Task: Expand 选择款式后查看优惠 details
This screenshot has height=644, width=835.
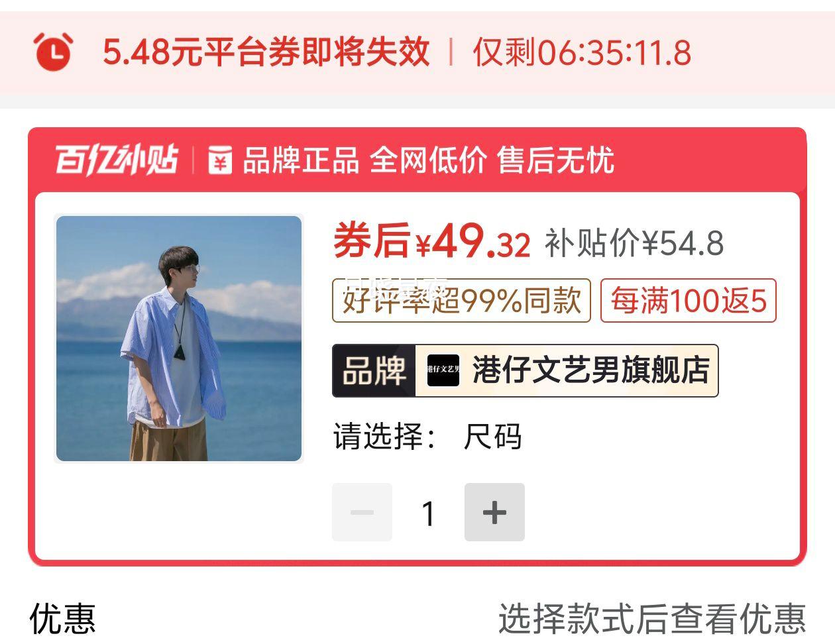Action: [x=651, y=619]
